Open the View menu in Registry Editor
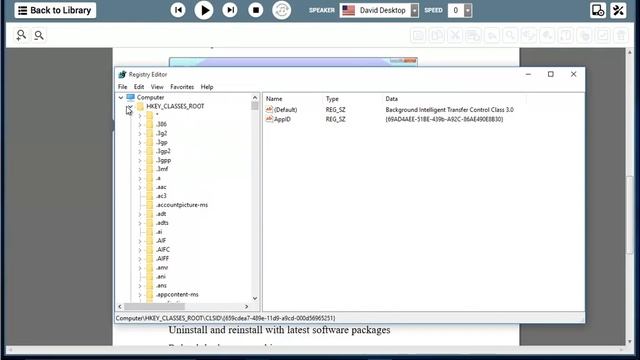The height and width of the screenshot is (360, 640). point(157,87)
